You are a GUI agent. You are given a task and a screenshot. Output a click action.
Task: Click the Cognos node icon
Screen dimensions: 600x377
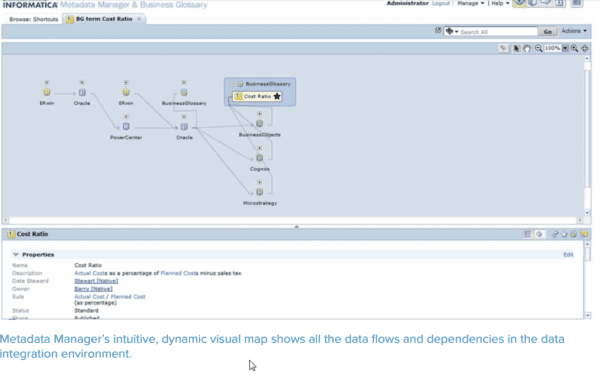coord(259,158)
